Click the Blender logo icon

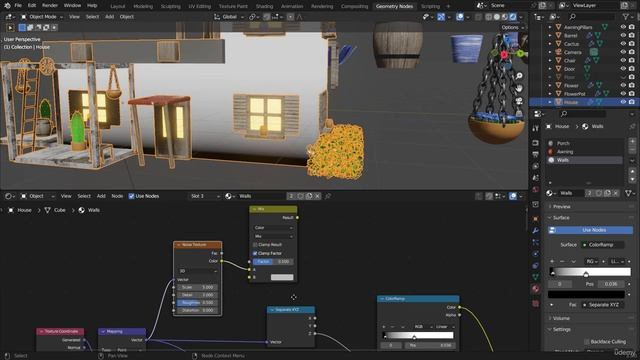(x=7, y=6)
